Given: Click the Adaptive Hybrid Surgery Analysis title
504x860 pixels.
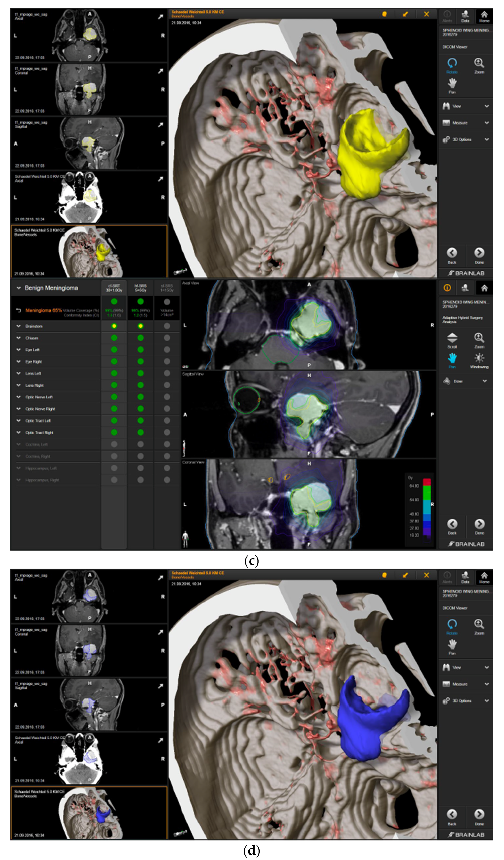Looking at the screenshot, I should coord(462,319).
